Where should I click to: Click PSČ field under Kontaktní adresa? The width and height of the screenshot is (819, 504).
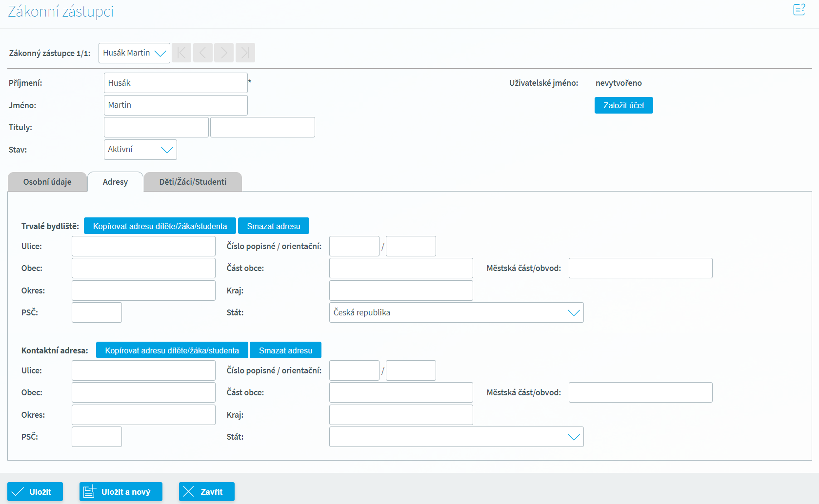(97, 437)
